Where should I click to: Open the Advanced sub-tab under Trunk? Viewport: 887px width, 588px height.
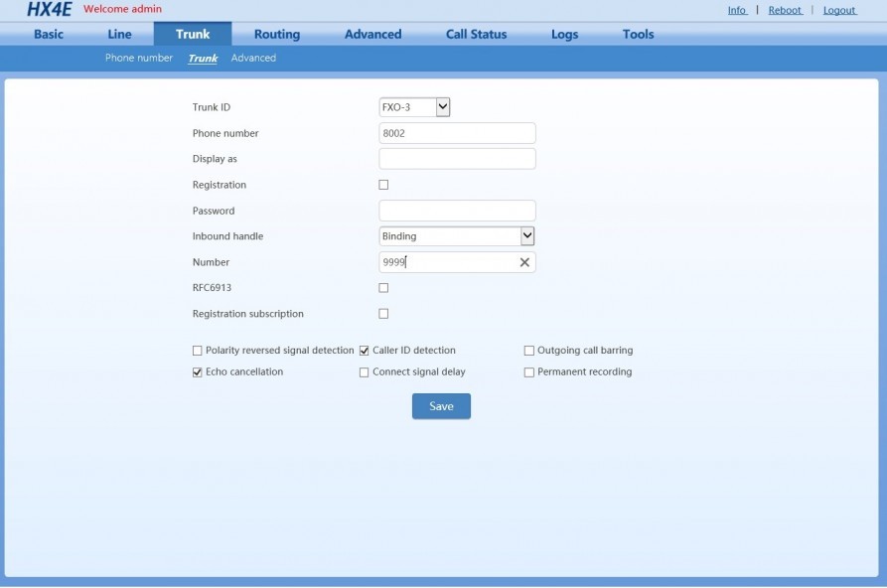point(253,58)
